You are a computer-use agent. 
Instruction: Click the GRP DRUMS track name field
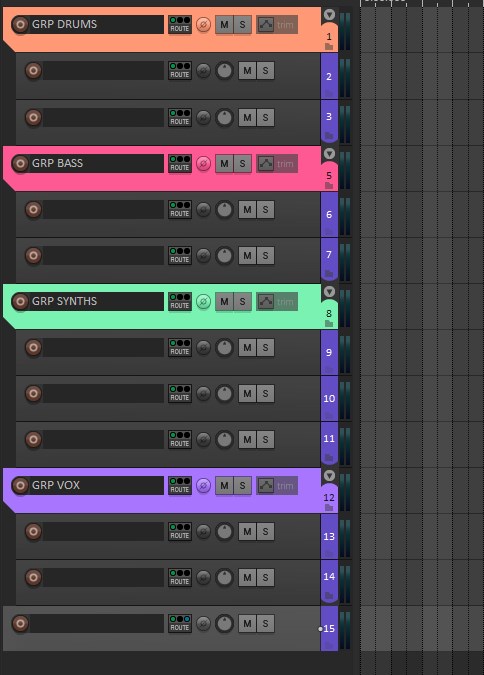[x=96, y=25]
